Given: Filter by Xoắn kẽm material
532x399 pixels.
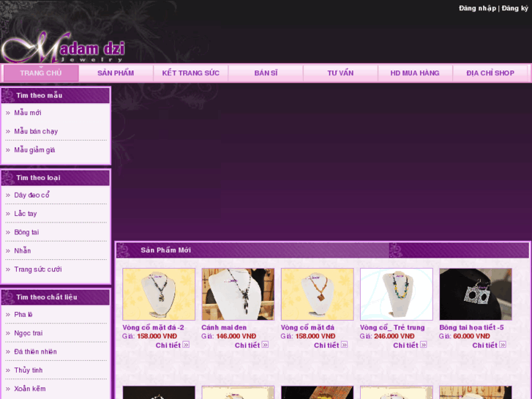Looking at the screenshot, I should pyautogui.click(x=29, y=389).
